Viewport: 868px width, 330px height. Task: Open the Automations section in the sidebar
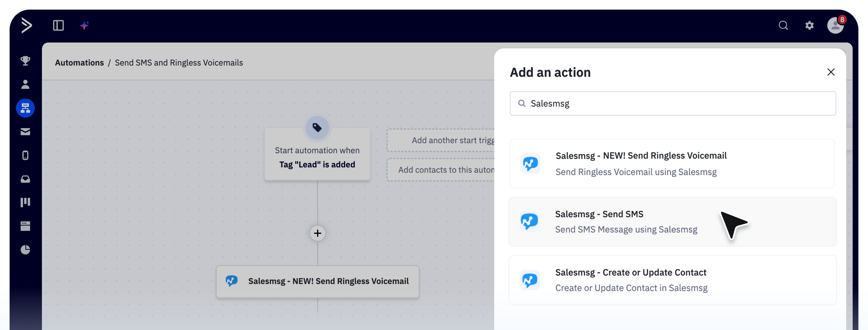[x=25, y=108]
